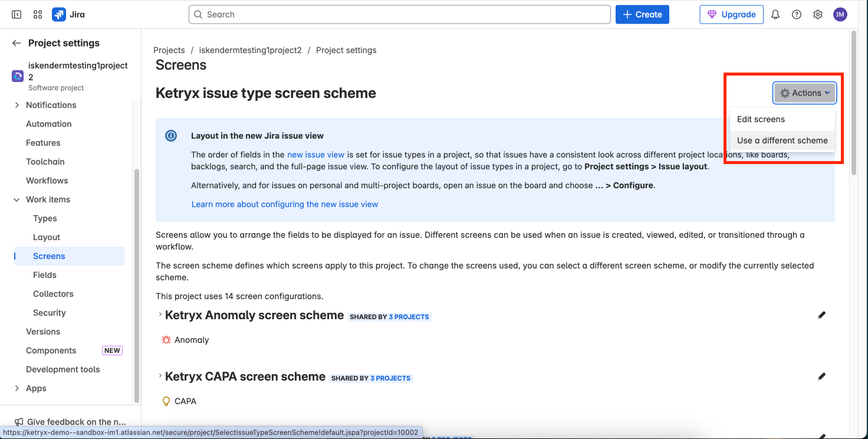868x439 pixels.
Task: Click the iskendermtesting1project2 project avatar icon
Action: [18, 76]
